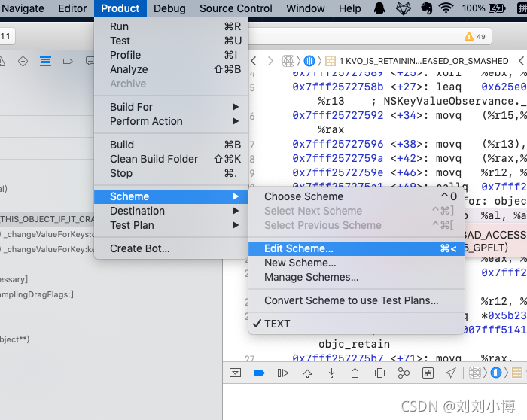
Task: Click the thread icon in the jump bar
Action: click(x=309, y=61)
